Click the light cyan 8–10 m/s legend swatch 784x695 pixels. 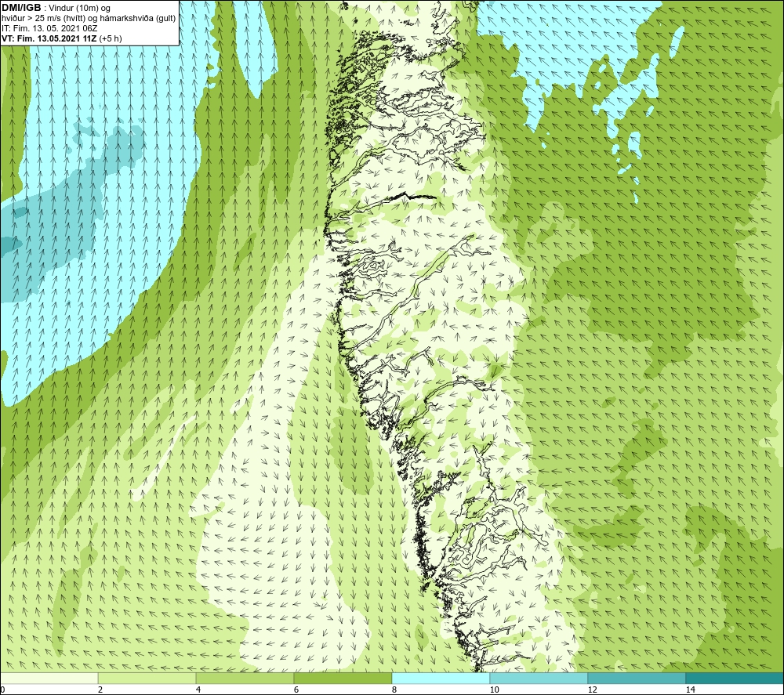pos(441,679)
